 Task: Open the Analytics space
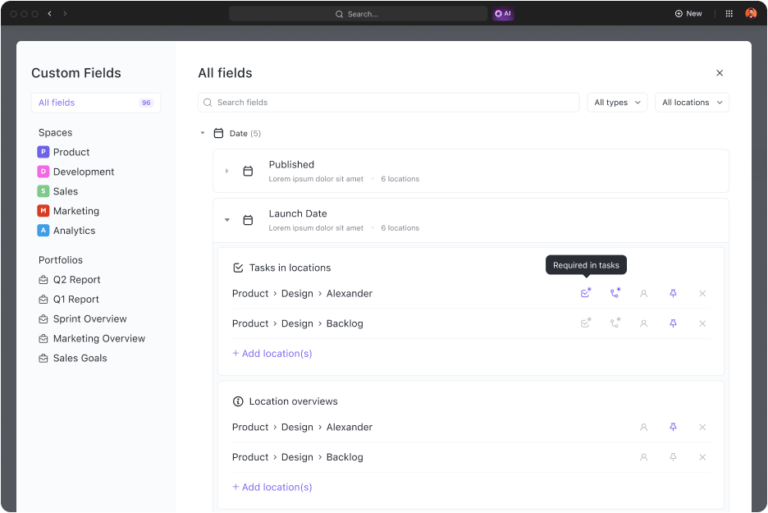67,230
